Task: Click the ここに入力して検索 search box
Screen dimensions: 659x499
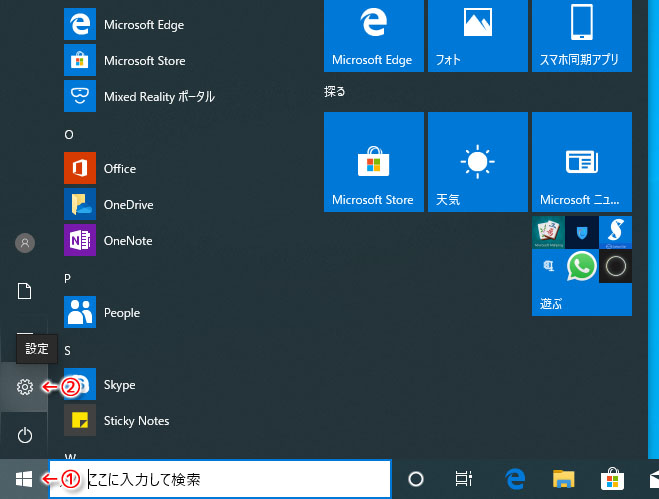Action: tap(220, 479)
